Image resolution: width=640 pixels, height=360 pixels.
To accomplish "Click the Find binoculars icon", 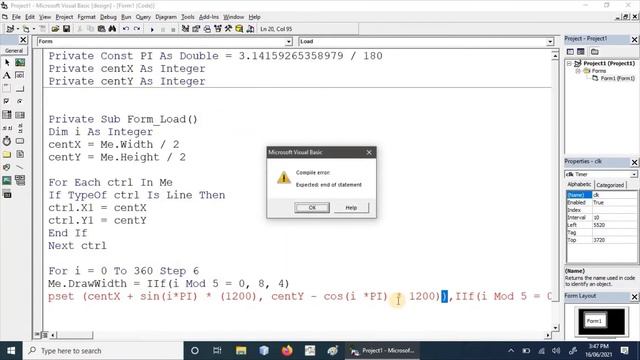I will [x=112, y=29].
